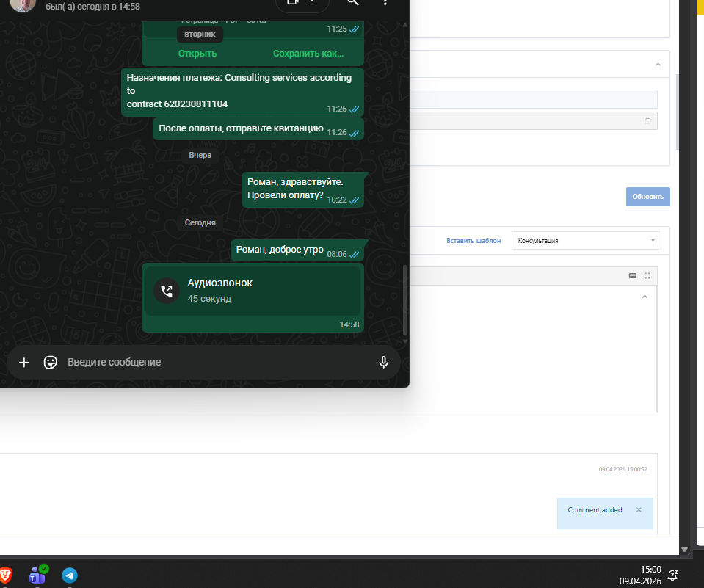Click the 'Вчера' date separator
The image size is (704, 588).
click(x=200, y=155)
